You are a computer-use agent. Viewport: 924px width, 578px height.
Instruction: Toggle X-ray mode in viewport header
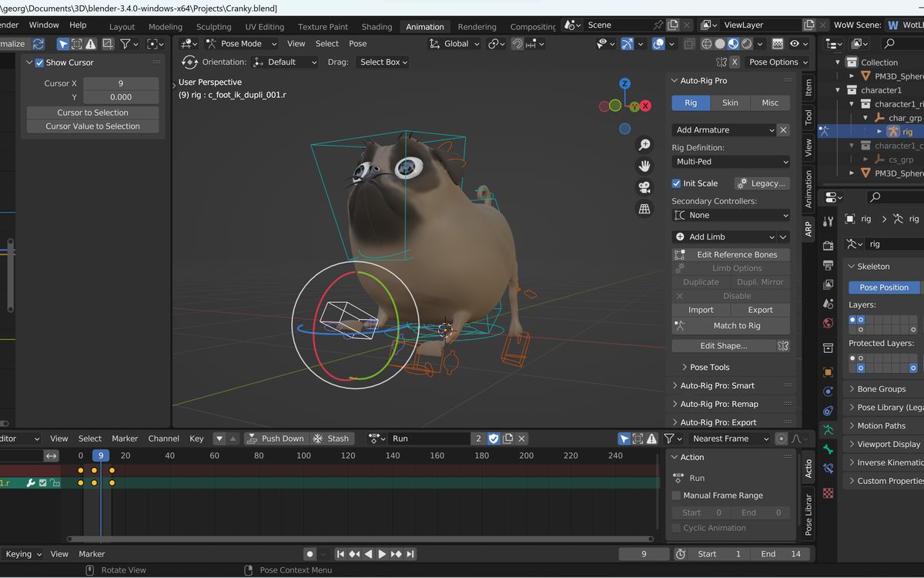click(689, 44)
